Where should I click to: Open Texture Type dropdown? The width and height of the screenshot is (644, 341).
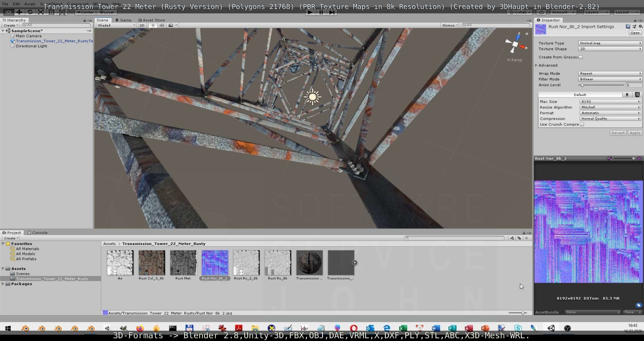click(610, 43)
